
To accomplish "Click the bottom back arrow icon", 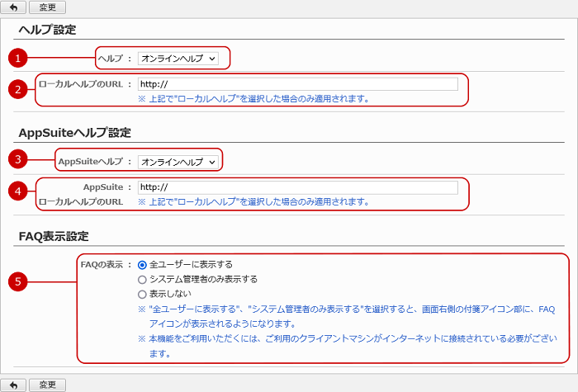I will (13, 385).
